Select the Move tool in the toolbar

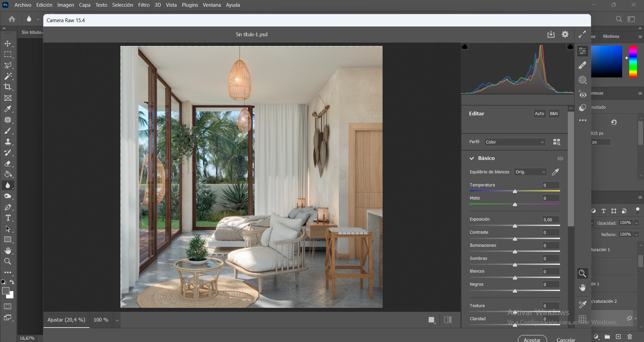pos(8,43)
